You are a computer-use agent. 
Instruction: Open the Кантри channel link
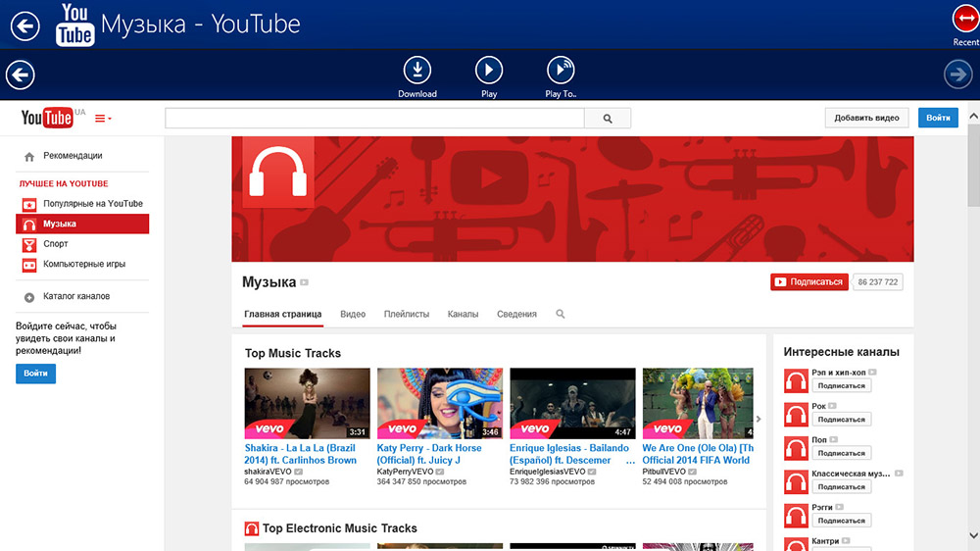pos(825,541)
